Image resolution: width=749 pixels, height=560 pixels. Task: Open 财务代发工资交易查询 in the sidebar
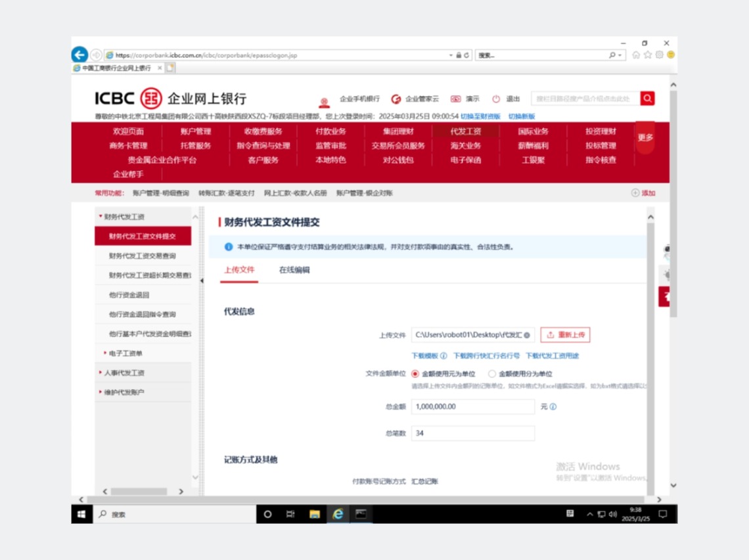(143, 256)
